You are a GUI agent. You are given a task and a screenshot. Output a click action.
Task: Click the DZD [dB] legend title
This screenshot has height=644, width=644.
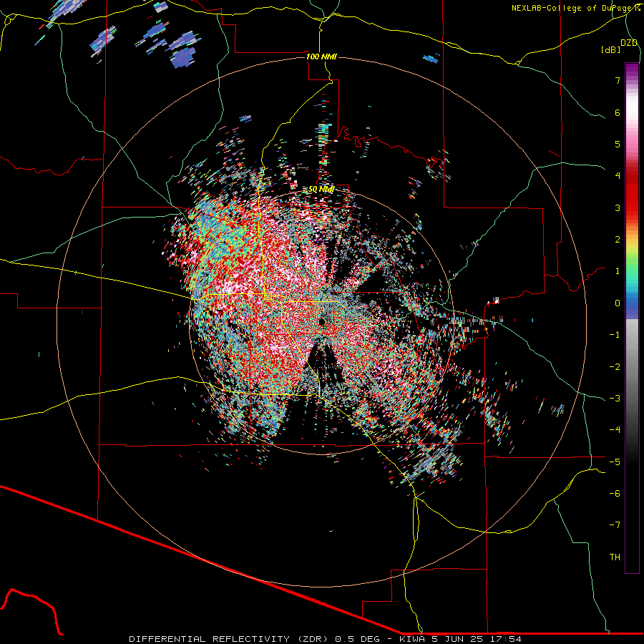tap(620, 46)
